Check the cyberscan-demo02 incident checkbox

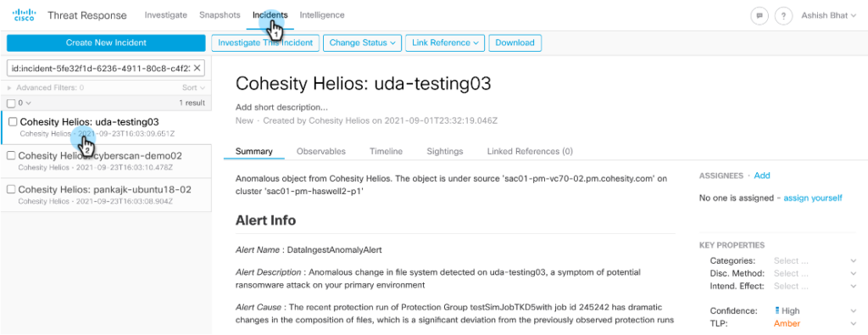point(10,156)
